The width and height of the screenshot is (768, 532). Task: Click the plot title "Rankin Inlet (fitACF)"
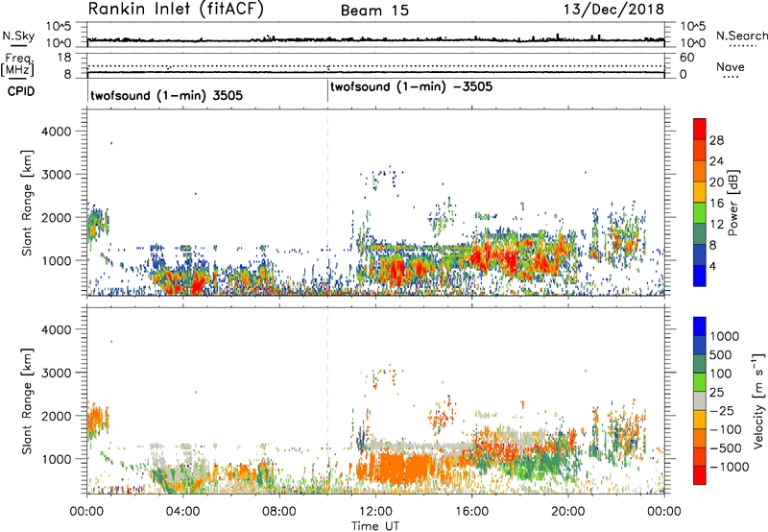[176, 9]
